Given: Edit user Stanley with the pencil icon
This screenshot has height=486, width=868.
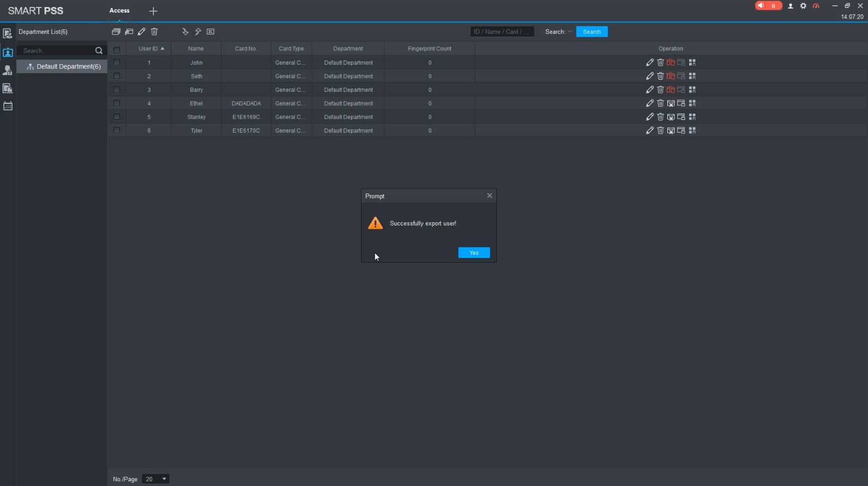Looking at the screenshot, I should [650, 117].
